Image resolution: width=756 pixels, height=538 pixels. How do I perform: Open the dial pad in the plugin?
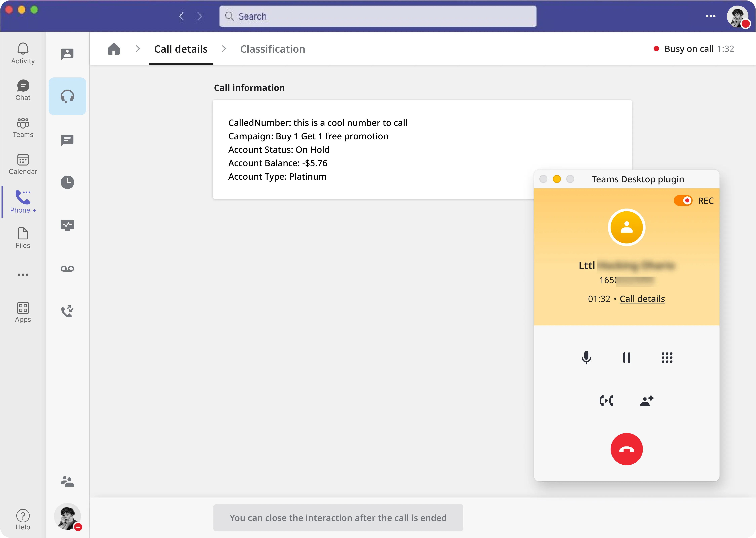(x=667, y=358)
